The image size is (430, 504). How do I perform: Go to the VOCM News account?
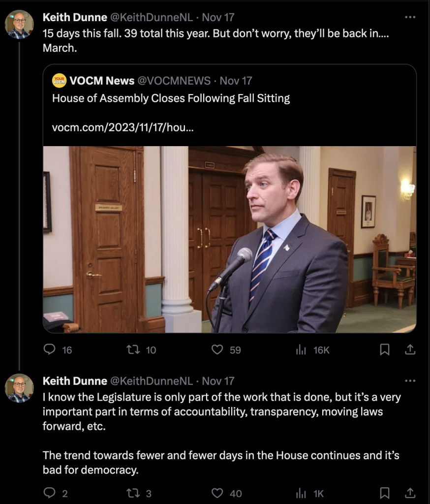102,80
